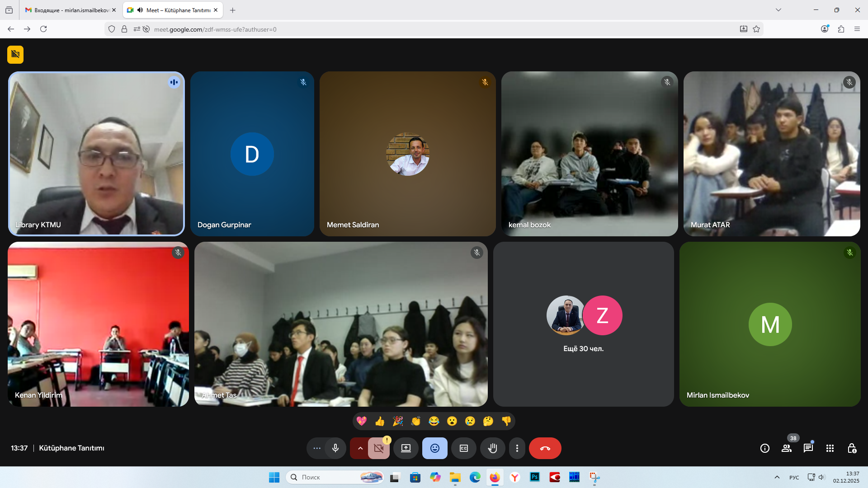Viewport: 868px width, 488px height.
Task: Open a new browser tab
Action: [233, 10]
